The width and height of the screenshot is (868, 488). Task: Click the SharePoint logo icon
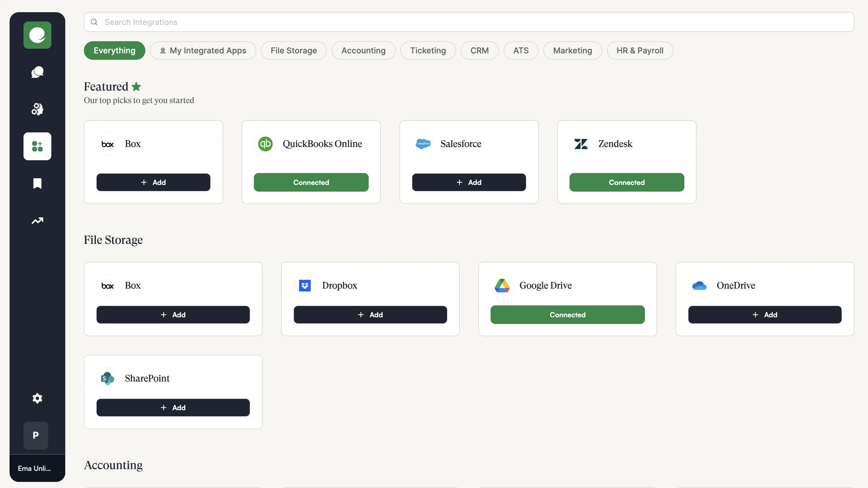(108, 378)
